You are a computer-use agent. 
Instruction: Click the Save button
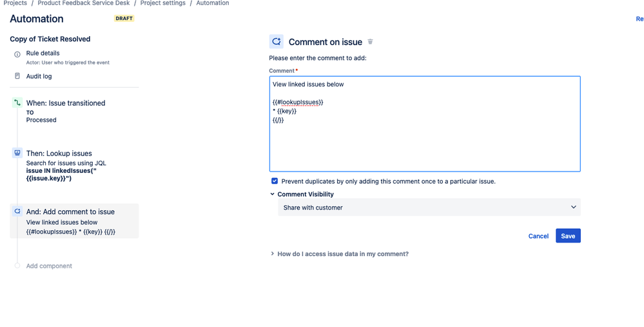(x=568, y=236)
